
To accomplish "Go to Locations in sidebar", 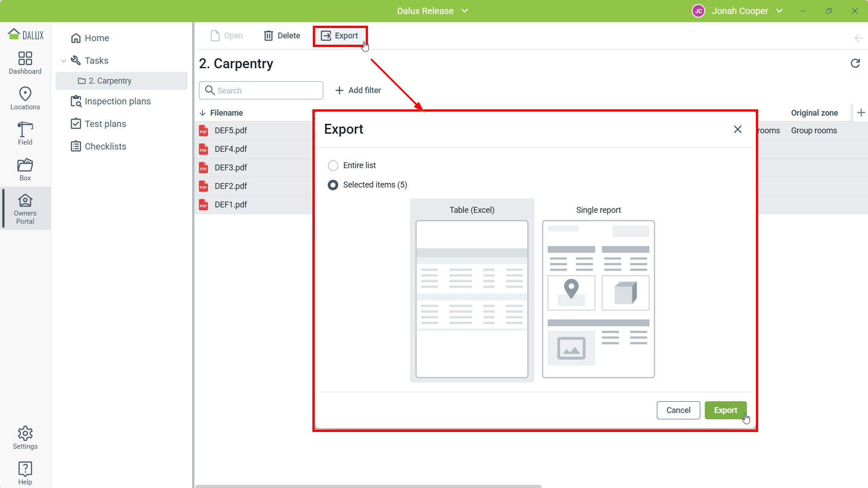I will (x=25, y=98).
